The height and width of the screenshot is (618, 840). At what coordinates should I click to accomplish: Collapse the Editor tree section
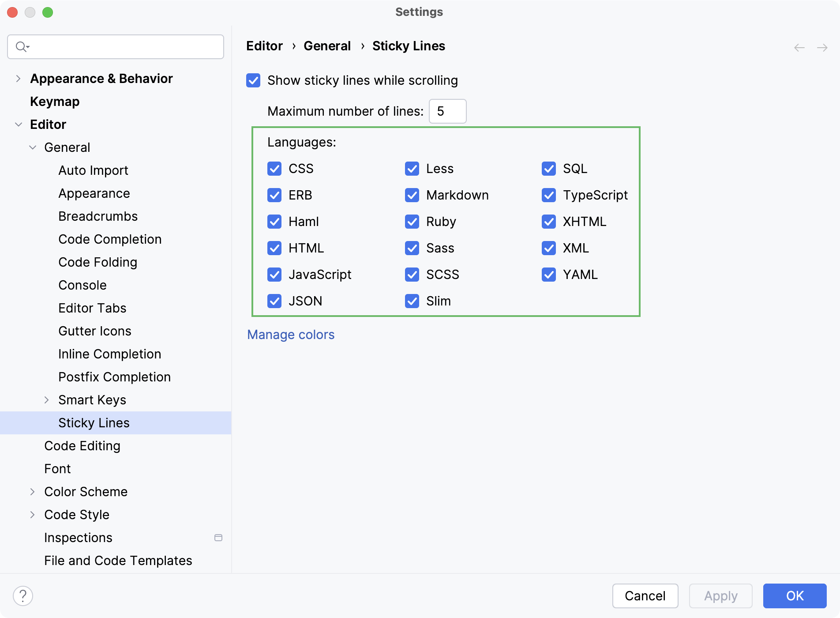18,124
